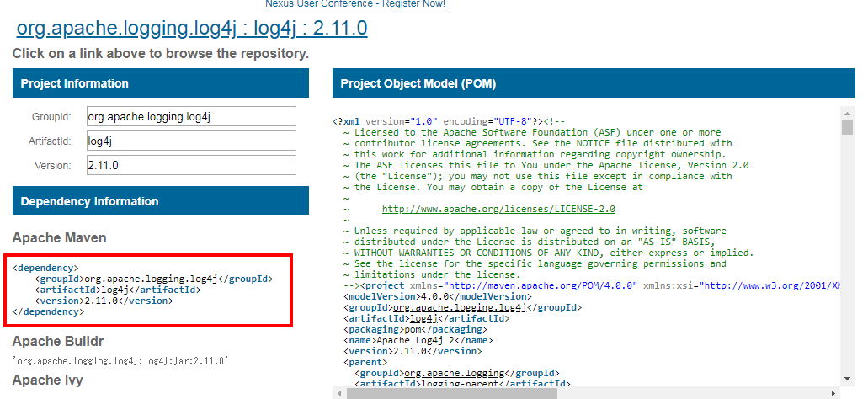Click POM <modelVersion>4.0.0 line
868x399 pixels.
[437, 296]
